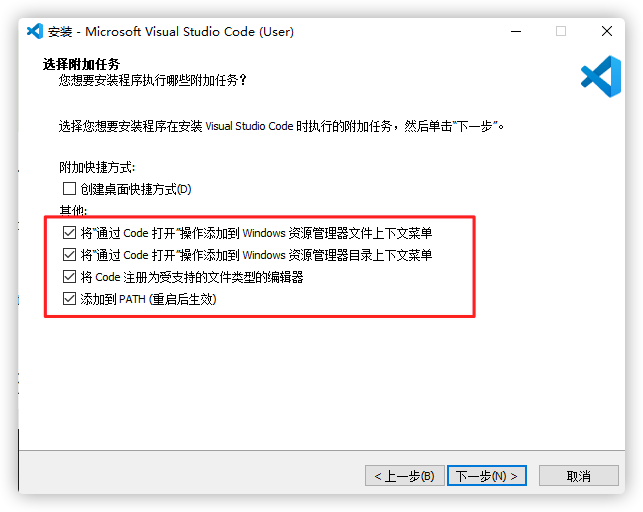643x512 pixels.
Task: Toggle the Windows 资源管理器文件上下文菜单 checkbox
Action: [69, 233]
